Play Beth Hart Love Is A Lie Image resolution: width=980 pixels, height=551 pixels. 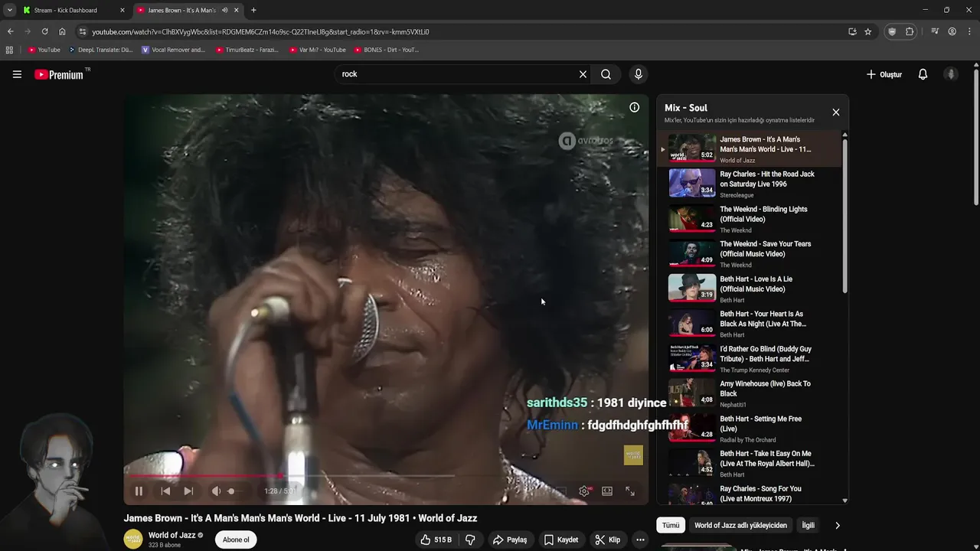(x=750, y=289)
